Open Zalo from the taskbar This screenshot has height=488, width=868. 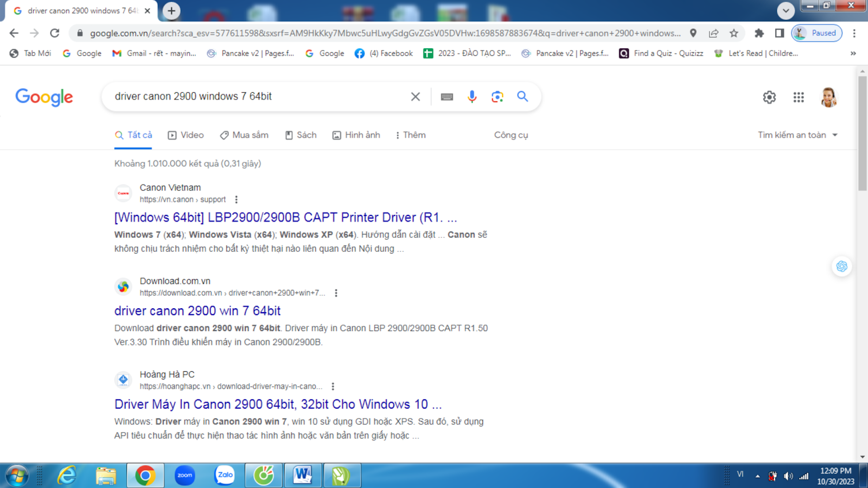(225, 476)
